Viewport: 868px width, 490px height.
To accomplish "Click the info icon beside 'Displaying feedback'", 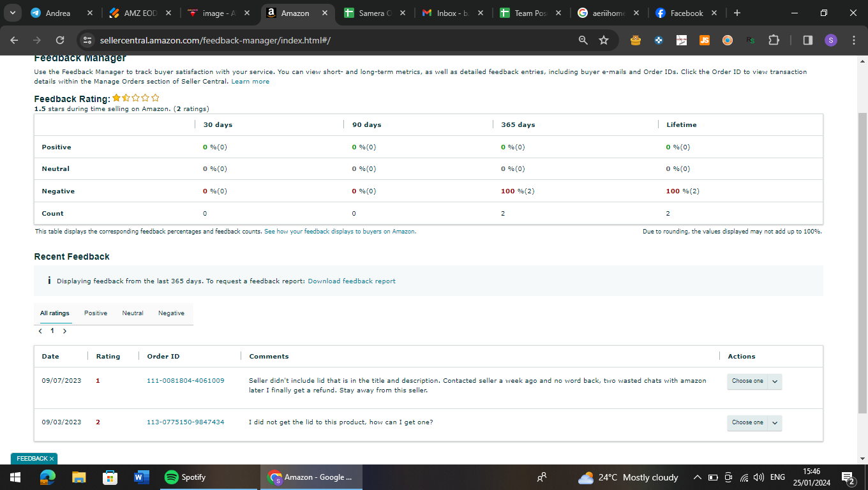I will click(49, 281).
